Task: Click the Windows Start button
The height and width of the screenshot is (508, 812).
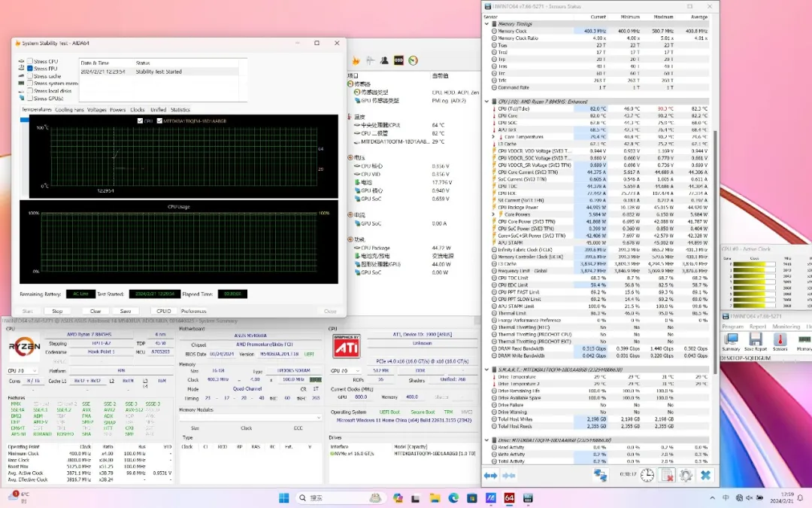Action: tap(284, 497)
